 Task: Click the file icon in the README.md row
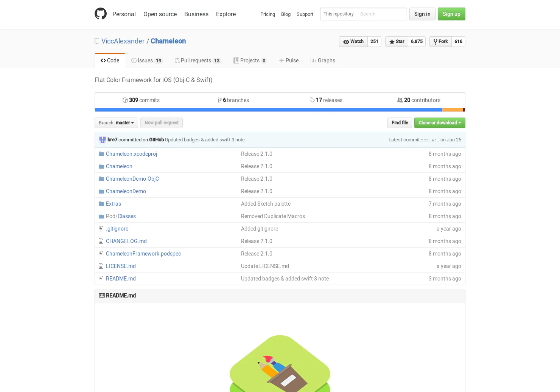[x=101, y=279]
